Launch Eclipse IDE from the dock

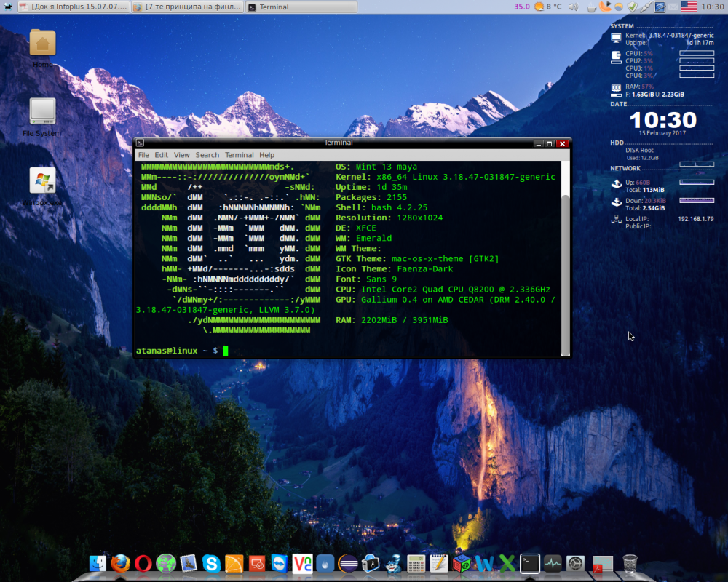pyautogui.click(x=348, y=563)
